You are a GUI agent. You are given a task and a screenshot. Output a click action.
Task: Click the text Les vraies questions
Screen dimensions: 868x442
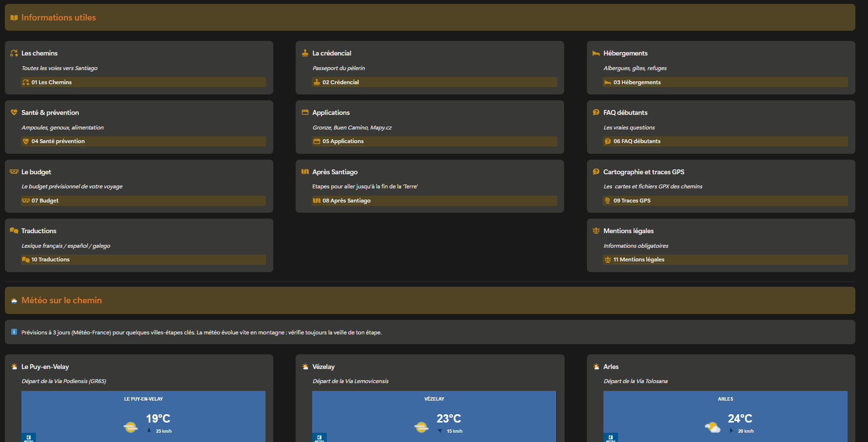(629, 128)
